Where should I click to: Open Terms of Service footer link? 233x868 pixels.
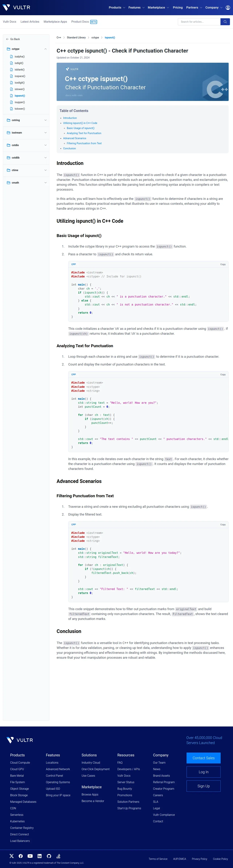(158, 859)
